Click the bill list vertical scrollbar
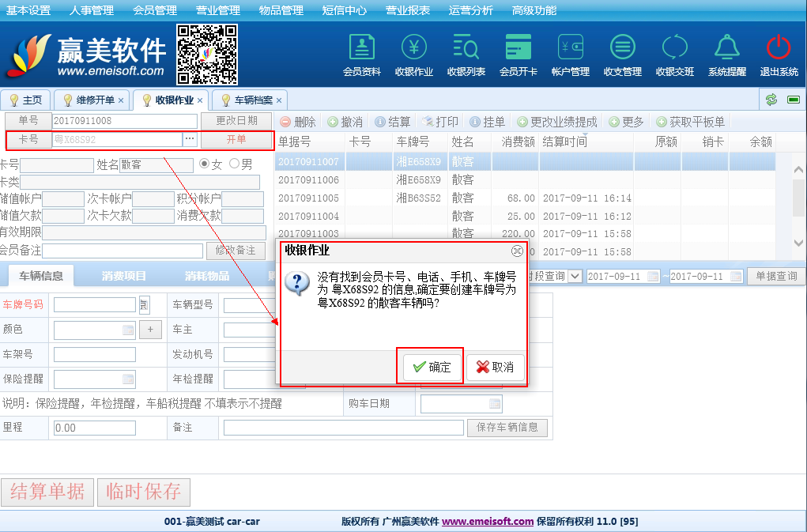This screenshot has width=807, height=532. 799,190
